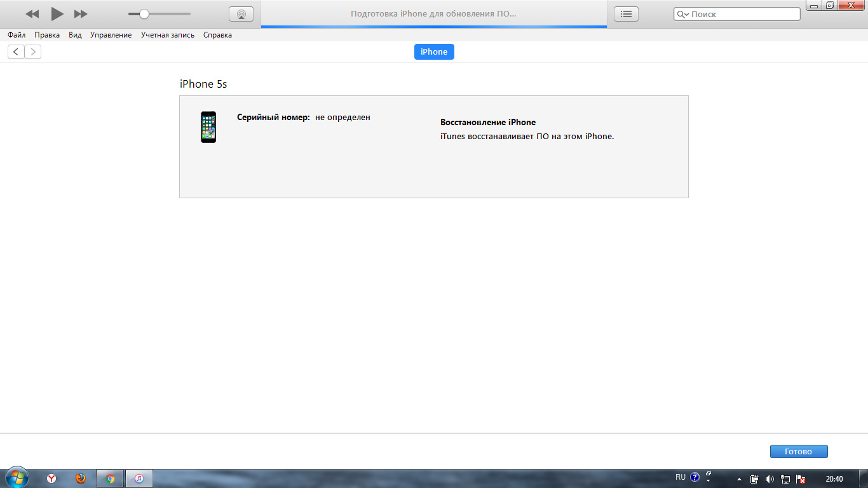Click the Восстановление iPhone heading
The image size is (868, 488).
[x=488, y=122]
